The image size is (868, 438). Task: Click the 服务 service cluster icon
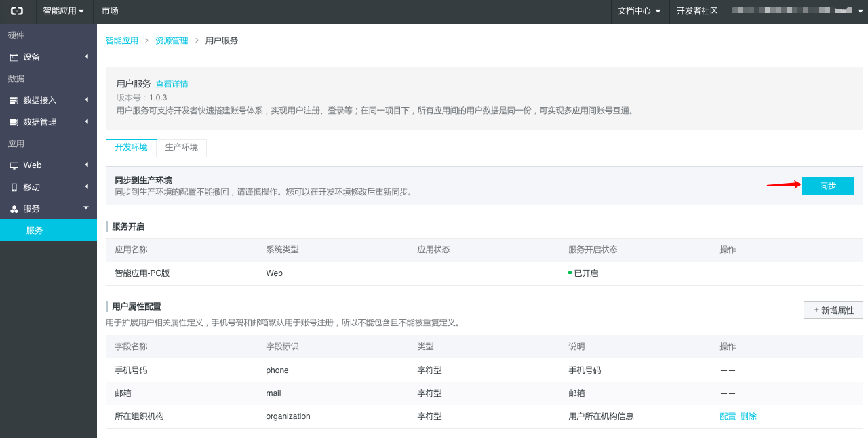point(14,210)
